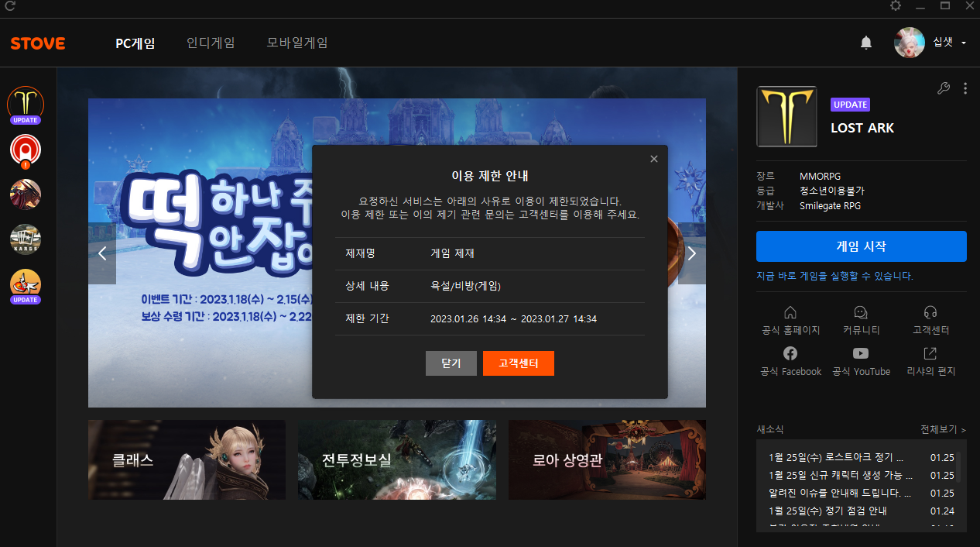Open the community chat icon
The width and height of the screenshot is (980, 547).
(x=861, y=312)
